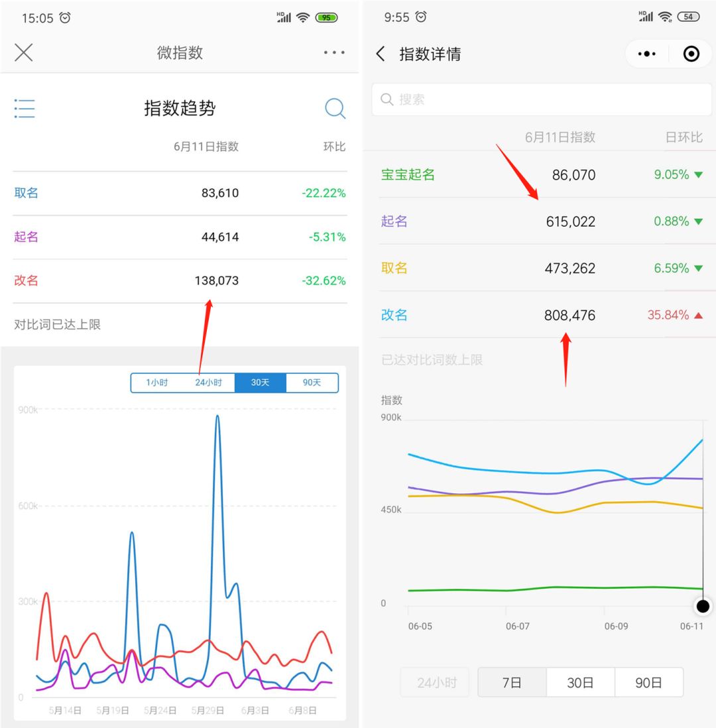Screen dimensions: 716x728
Task: Open the three-dot menu beside 微指数
Action: (334, 52)
